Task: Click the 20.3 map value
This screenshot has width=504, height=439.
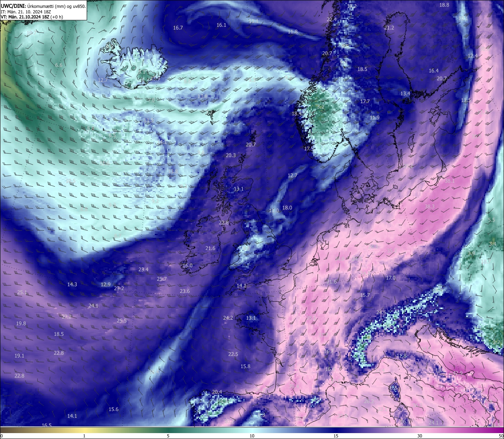Action: (231, 155)
